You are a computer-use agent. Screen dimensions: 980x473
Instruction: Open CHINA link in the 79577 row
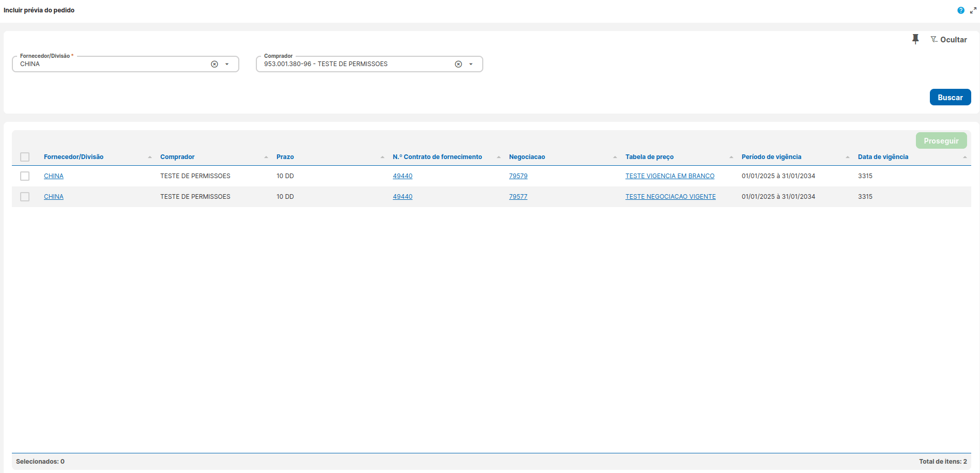[54, 197]
